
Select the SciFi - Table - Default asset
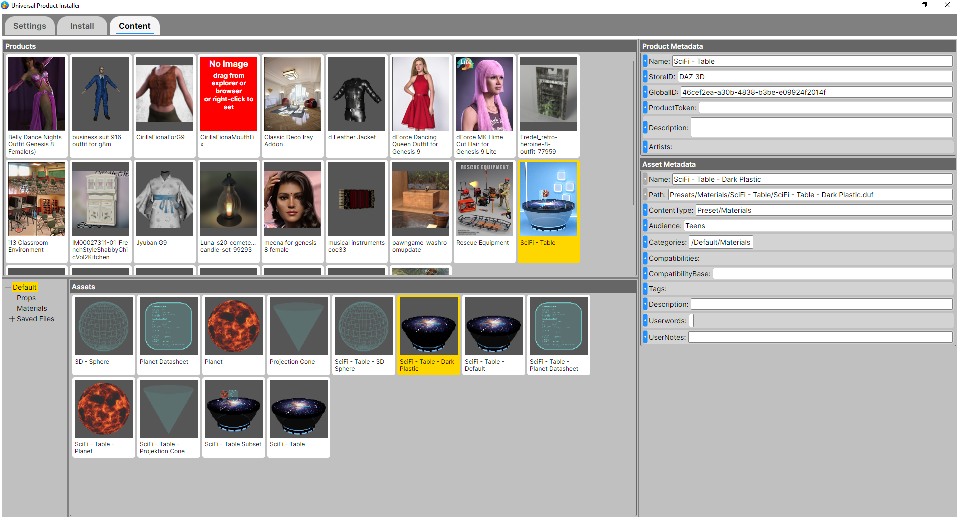coord(493,327)
